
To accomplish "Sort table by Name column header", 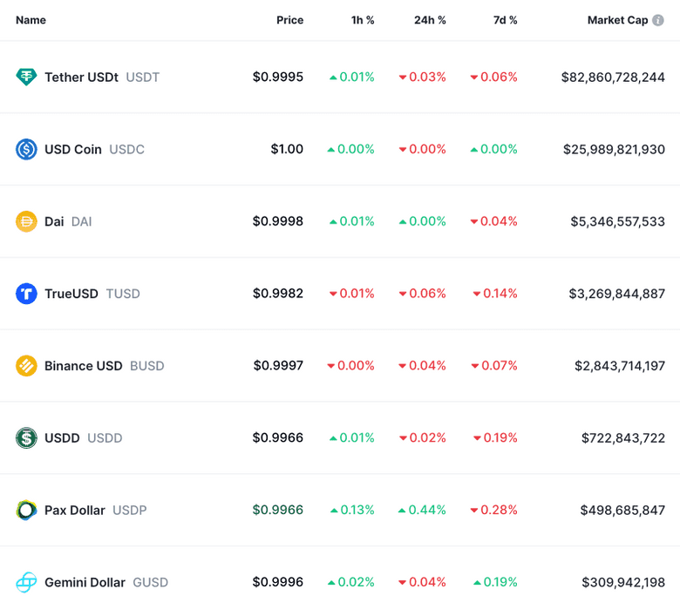I will (x=31, y=20).
